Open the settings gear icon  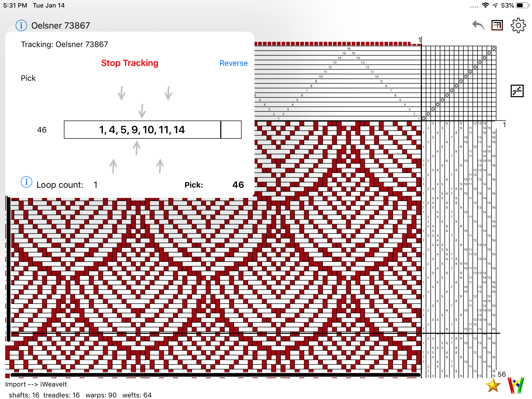coord(518,25)
